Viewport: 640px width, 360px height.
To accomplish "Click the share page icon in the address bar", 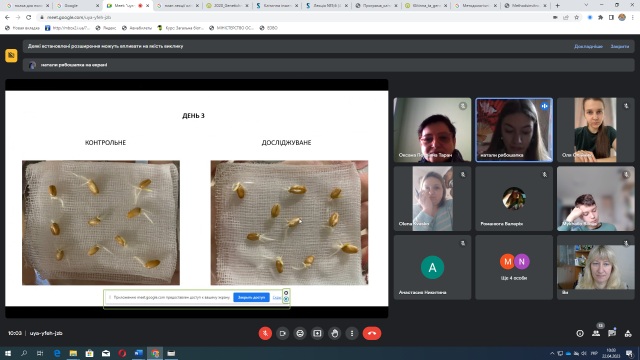I will coord(566,18).
